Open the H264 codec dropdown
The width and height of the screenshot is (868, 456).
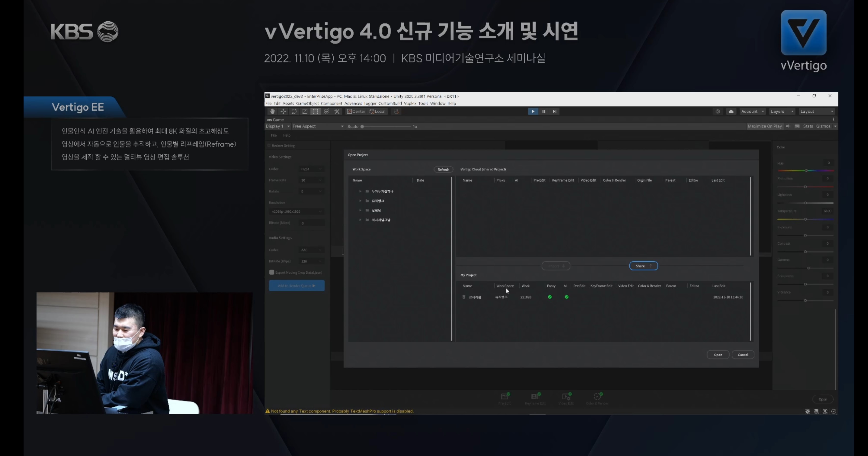point(311,169)
